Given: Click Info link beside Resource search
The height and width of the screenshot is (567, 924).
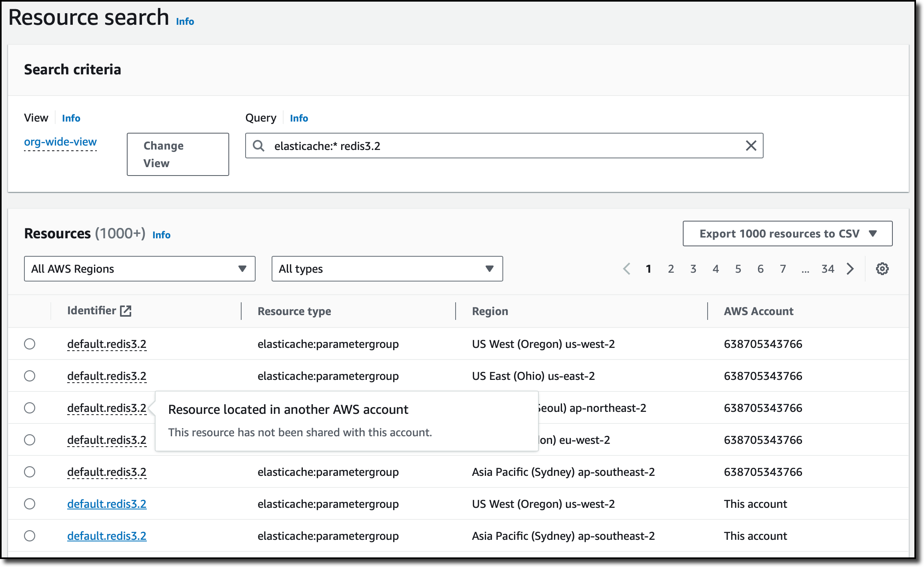Looking at the screenshot, I should click(185, 22).
